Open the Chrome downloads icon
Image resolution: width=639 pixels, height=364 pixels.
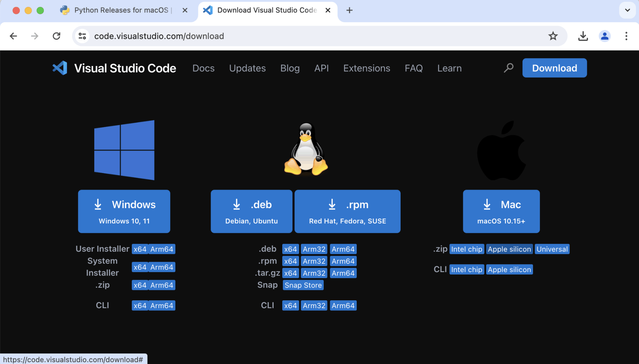click(x=583, y=36)
